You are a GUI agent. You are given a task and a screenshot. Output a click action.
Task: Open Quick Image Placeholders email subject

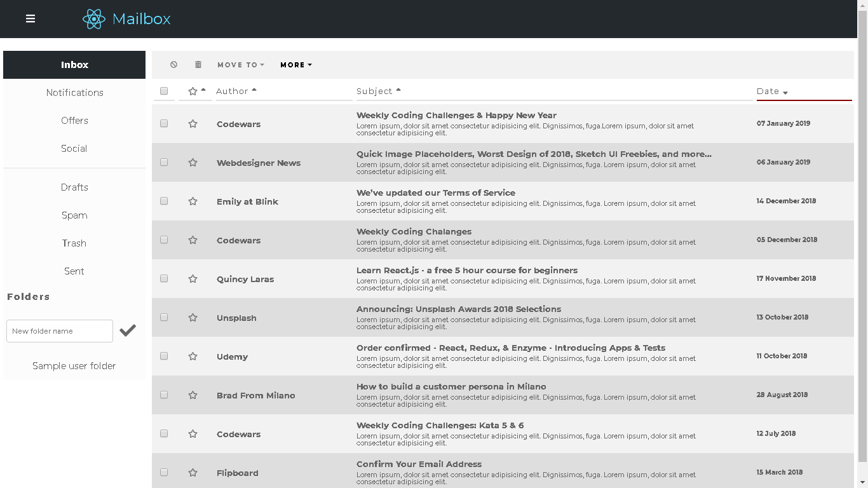pos(534,154)
